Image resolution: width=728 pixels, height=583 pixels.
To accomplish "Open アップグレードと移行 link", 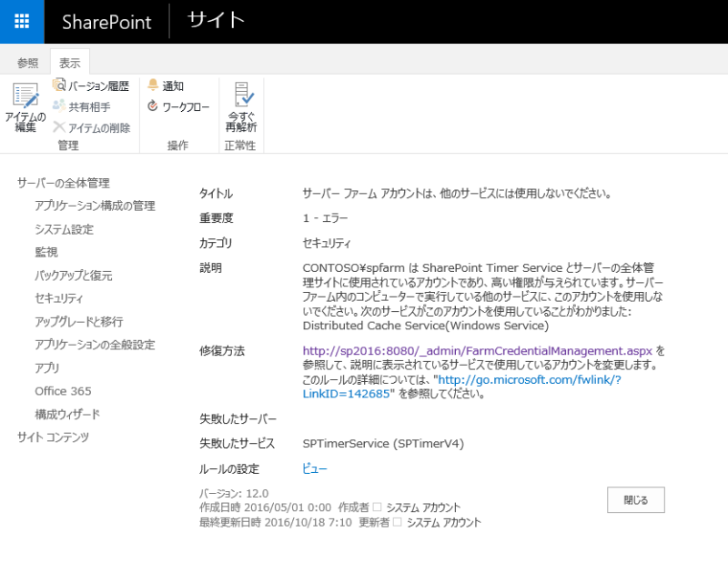I will tap(79, 321).
